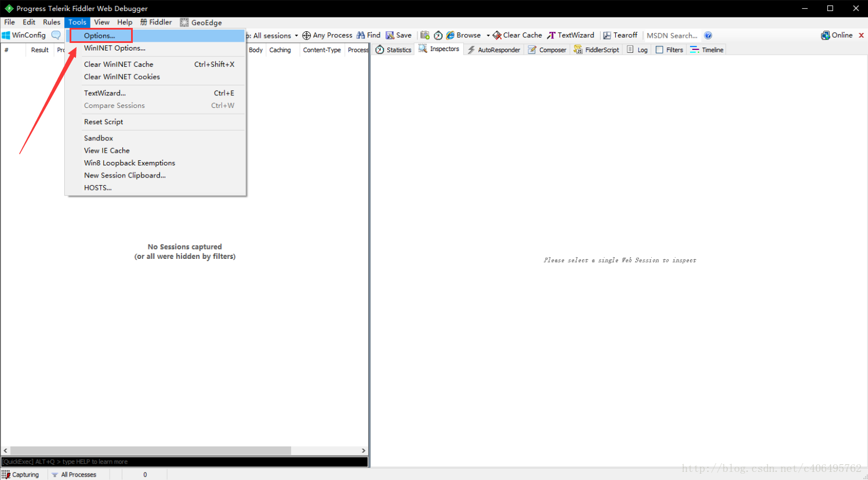
Task: Select WinINET Options... menu entry
Action: 156,48
